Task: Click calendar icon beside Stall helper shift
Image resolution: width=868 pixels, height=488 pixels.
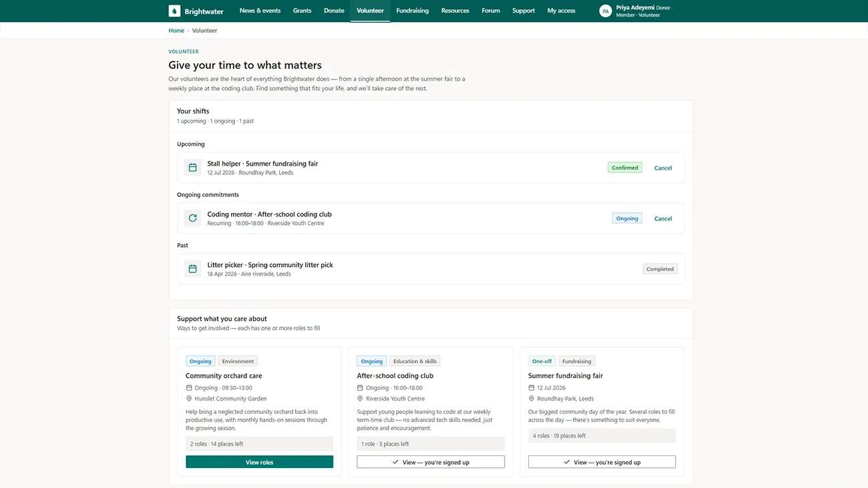Action: [x=192, y=168]
